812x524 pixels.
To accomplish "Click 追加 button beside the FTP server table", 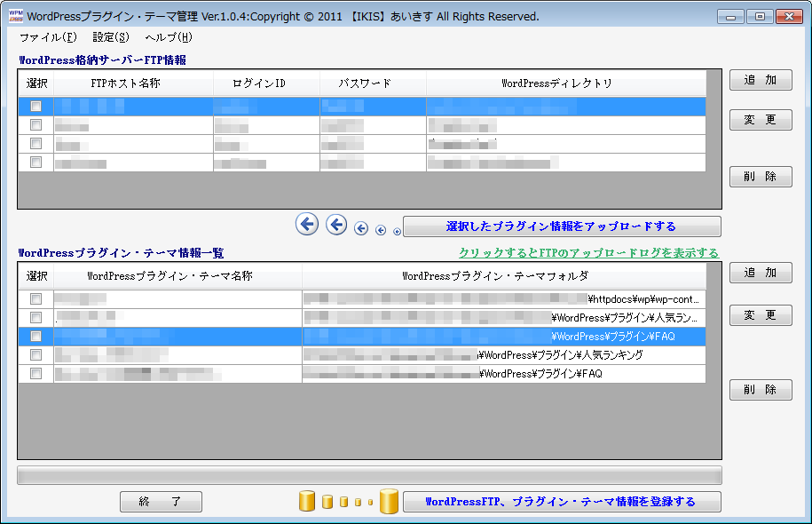I will pyautogui.click(x=761, y=80).
